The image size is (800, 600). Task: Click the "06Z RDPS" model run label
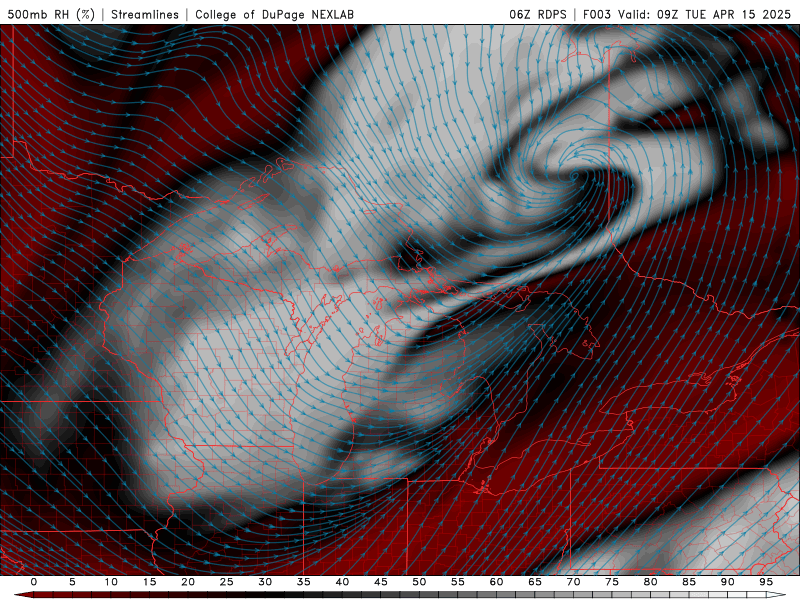pos(538,15)
